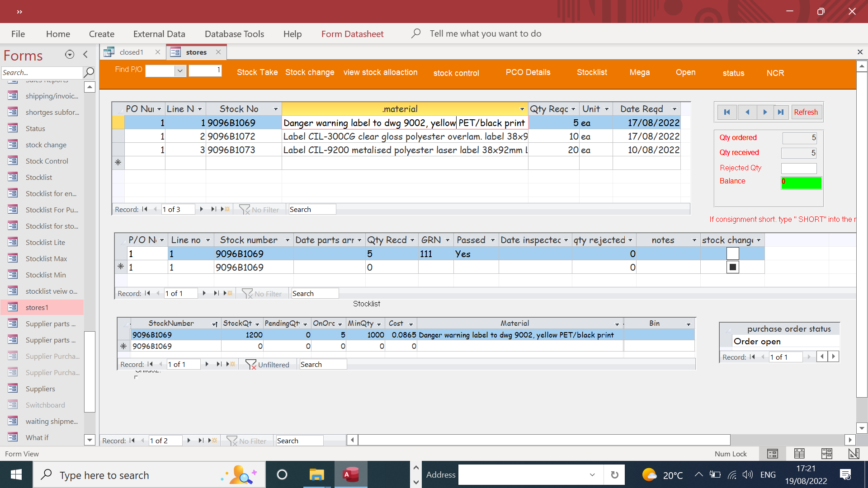Click the Search box in PO lines navigator
Screen dimensions: 868x488
[312, 209]
